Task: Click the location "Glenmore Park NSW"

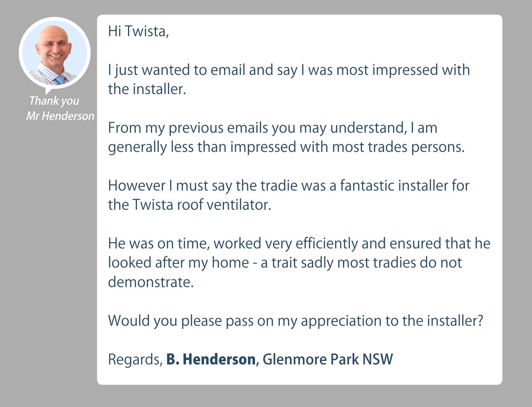Action: (x=327, y=359)
